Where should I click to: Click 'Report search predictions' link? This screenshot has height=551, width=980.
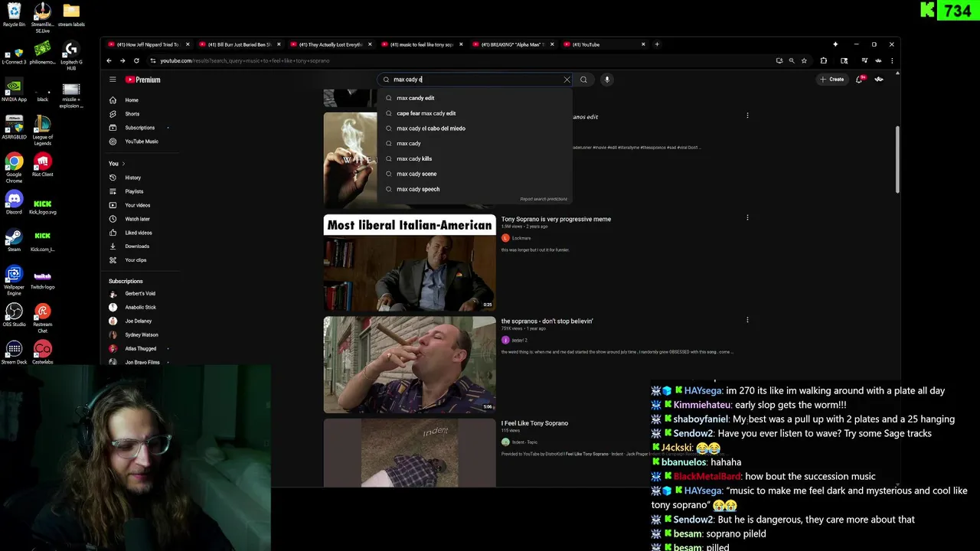click(x=544, y=199)
